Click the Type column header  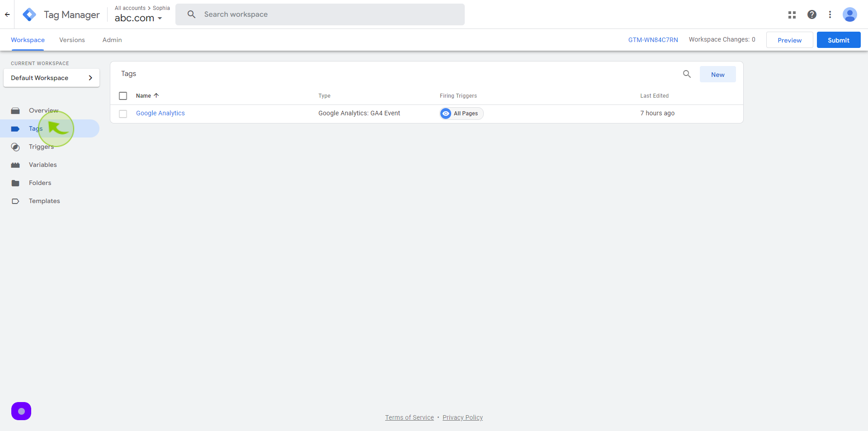[324, 96]
